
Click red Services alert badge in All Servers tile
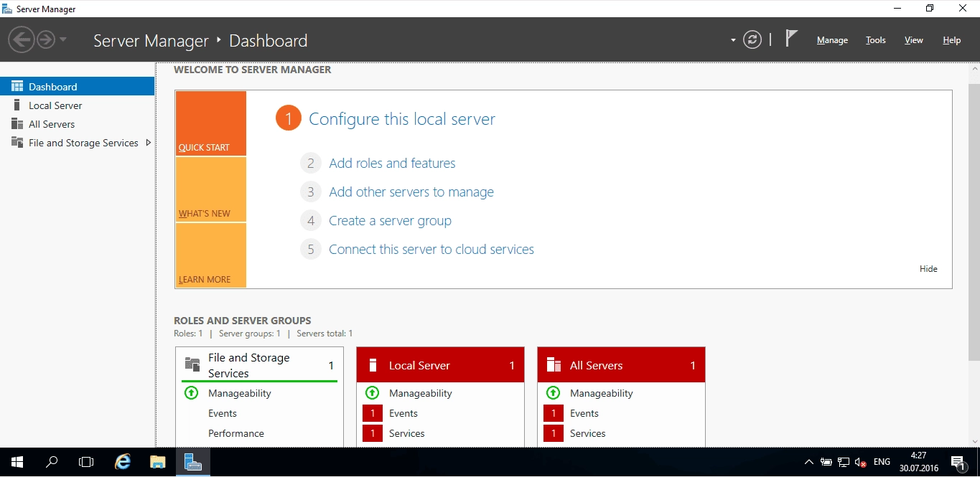554,433
